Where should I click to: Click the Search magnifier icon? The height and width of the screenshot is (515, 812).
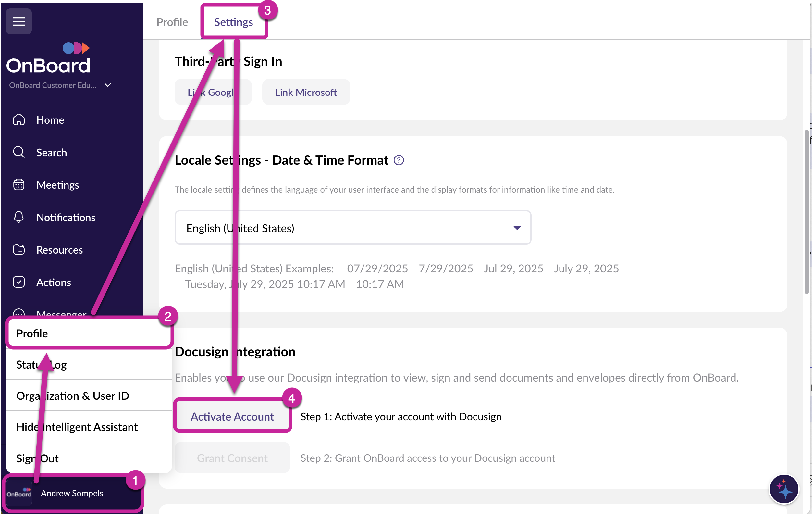coord(19,152)
